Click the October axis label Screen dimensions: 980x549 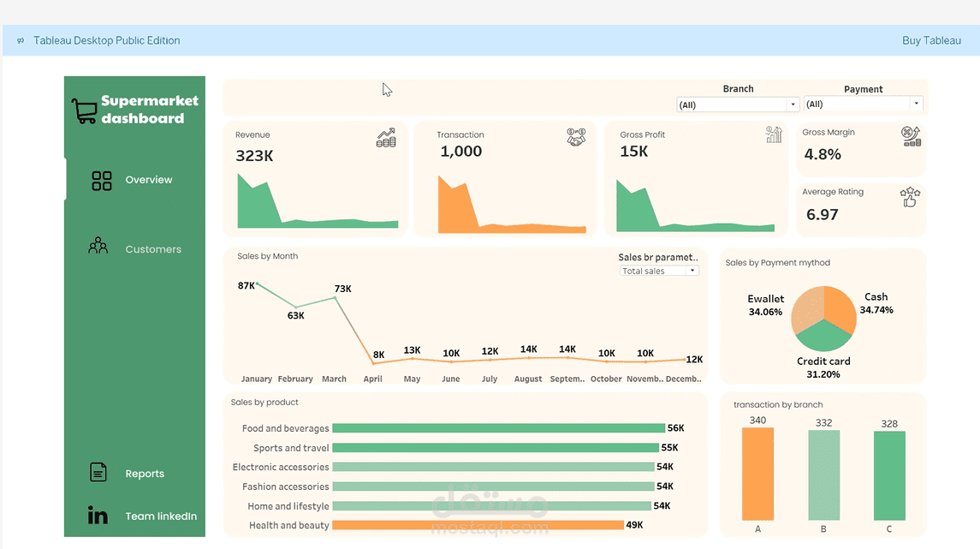606,379
